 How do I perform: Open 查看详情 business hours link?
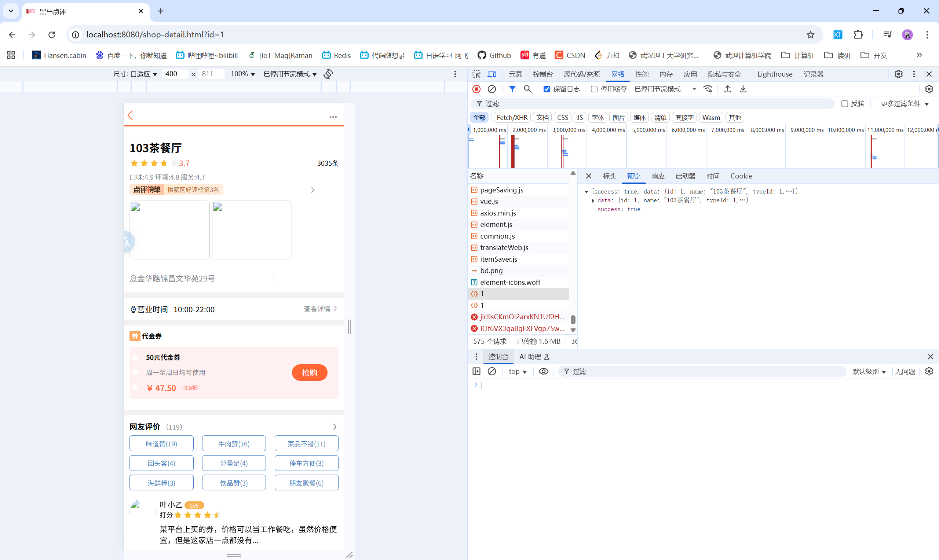(x=318, y=309)
